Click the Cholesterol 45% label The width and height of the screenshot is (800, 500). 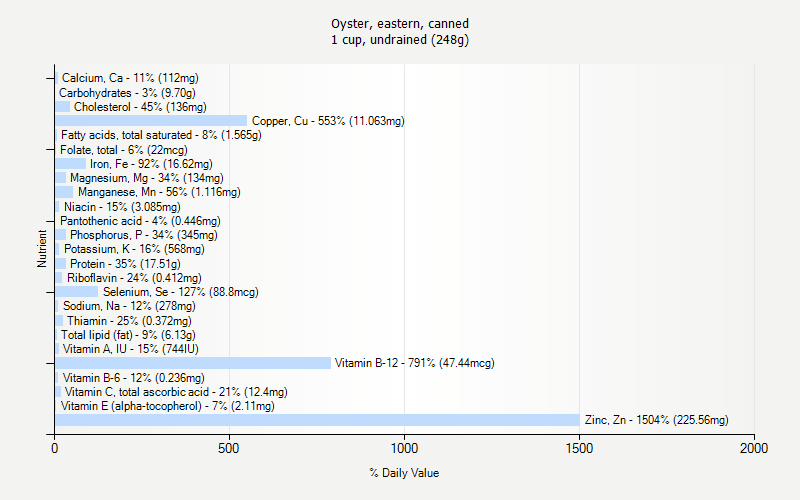(x=140, y=107)
